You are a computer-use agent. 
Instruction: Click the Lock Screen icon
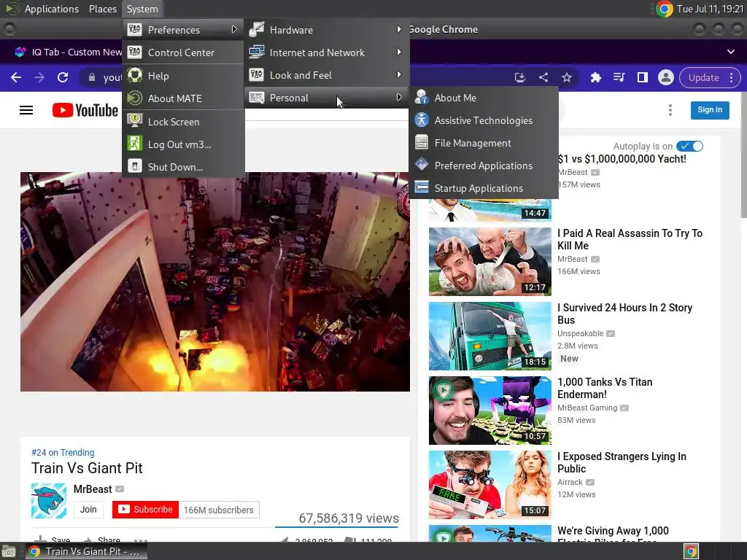(135, 120)
